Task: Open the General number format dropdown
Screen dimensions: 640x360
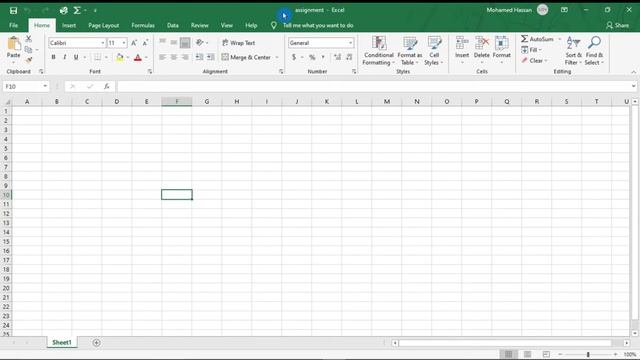Action: [x=351, y=43]
